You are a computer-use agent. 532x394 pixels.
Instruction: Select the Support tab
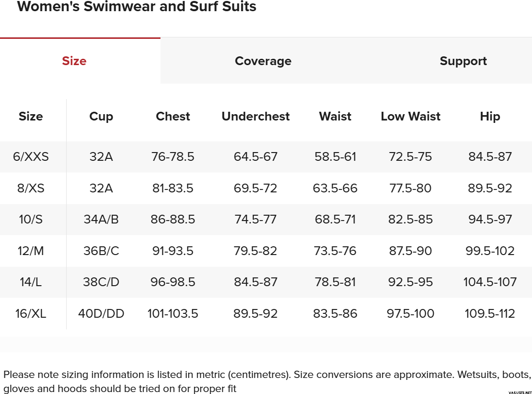pyautogui.click(x=463, y=61)
